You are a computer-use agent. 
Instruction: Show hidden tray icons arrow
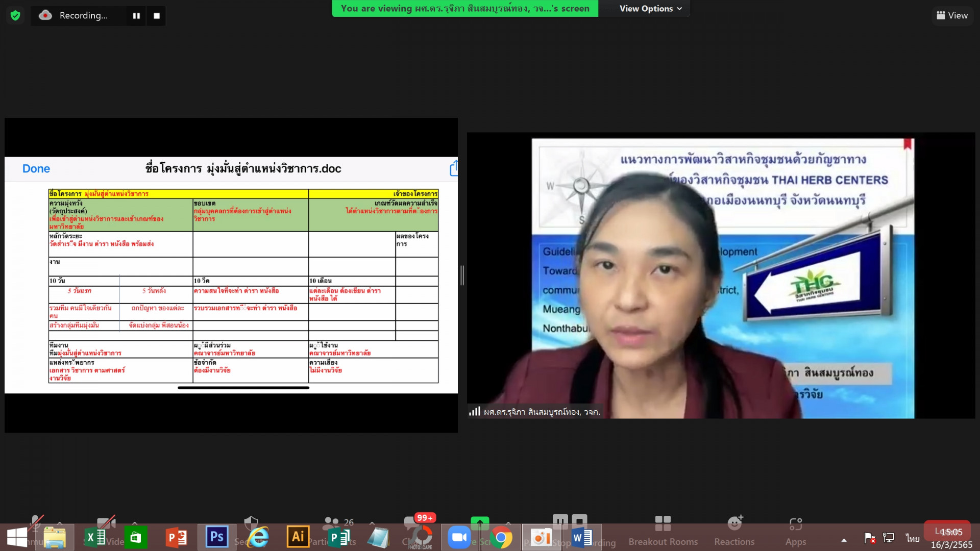844,540
